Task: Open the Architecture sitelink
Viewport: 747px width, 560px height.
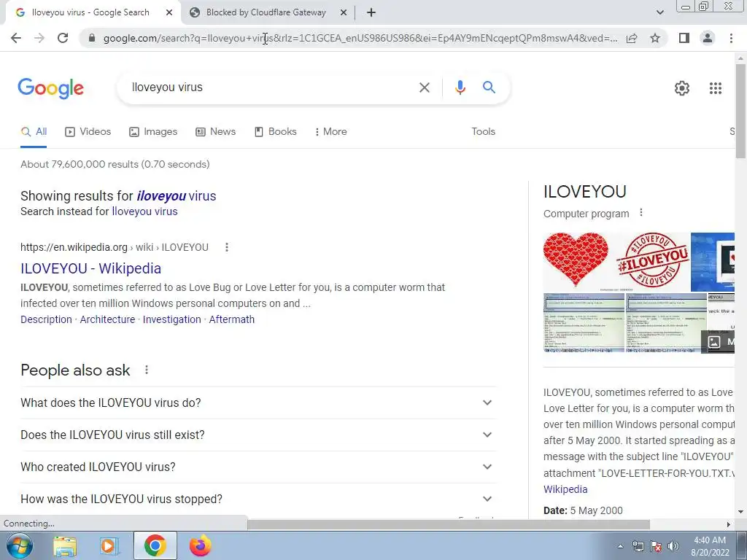Action: 107,319
